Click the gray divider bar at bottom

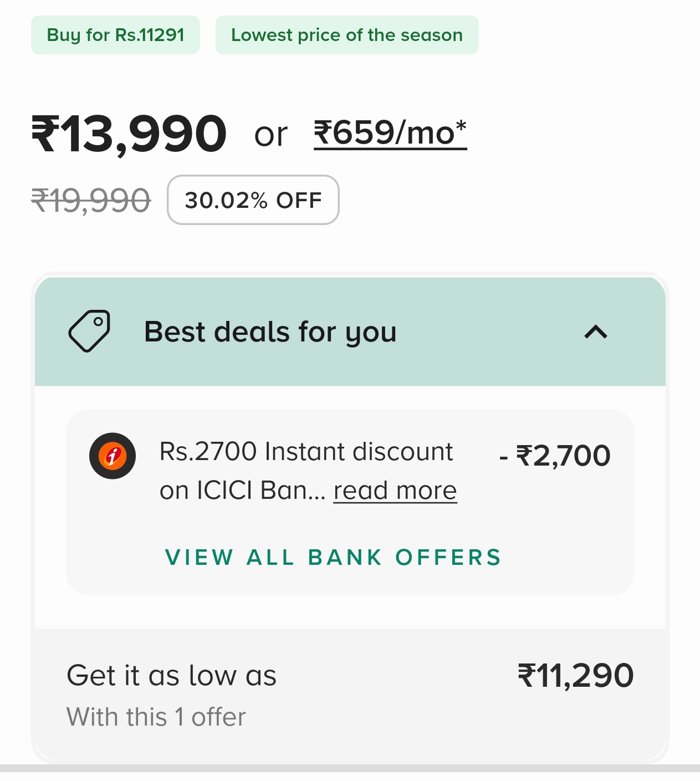click(350, 768)
